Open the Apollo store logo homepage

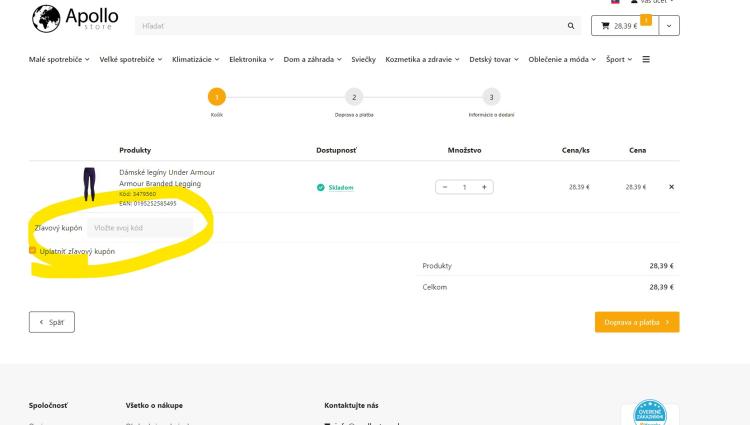75,19
